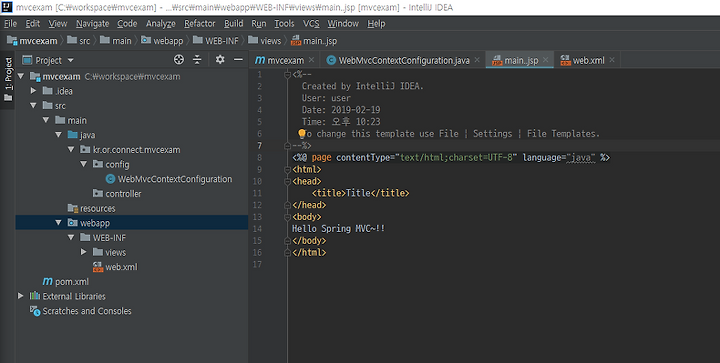Click the locate/scroll from source target icon
Screen dimensions: 720x363
pyautogui.click(x=179, y=60)
